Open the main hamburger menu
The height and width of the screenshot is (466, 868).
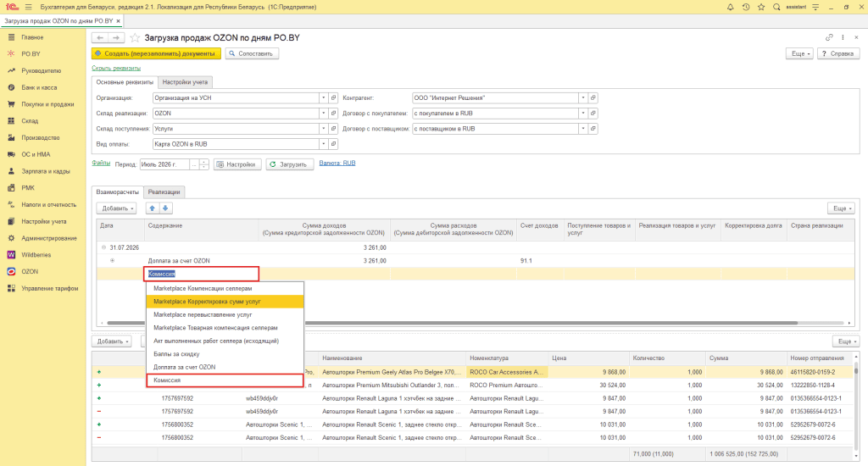(28, 7)
